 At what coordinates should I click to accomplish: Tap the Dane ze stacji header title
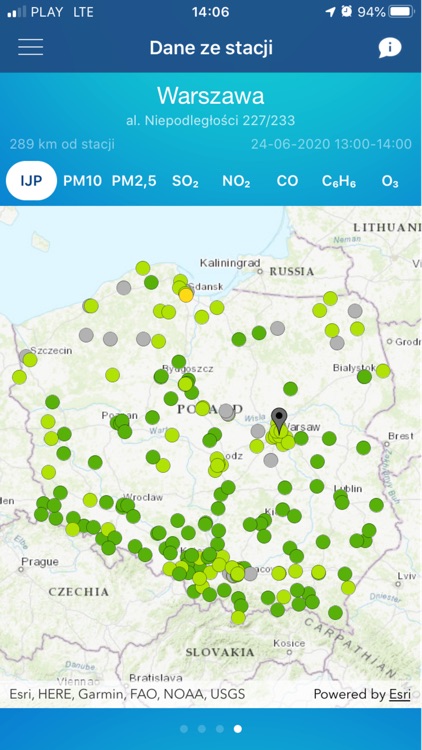point(211,48)
